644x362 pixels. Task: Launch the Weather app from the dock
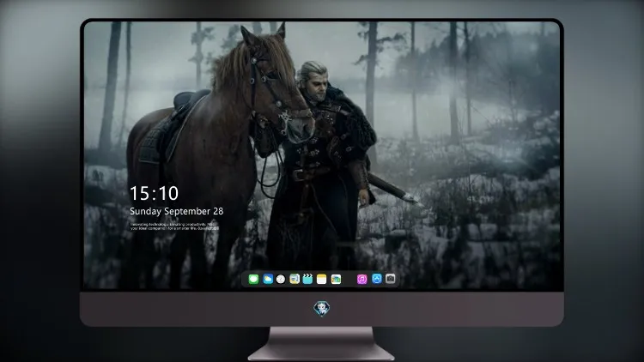(x=268, y=279)
